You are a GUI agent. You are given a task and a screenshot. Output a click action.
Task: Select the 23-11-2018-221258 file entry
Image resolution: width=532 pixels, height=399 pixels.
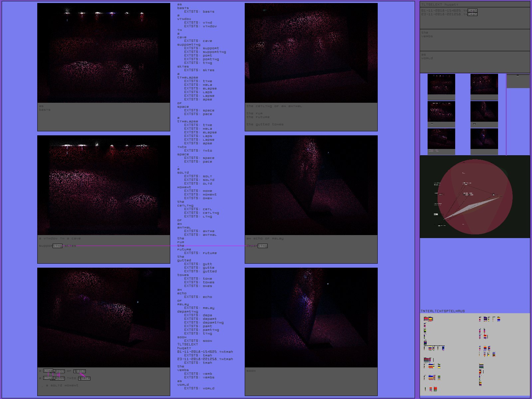pos(441,14)
